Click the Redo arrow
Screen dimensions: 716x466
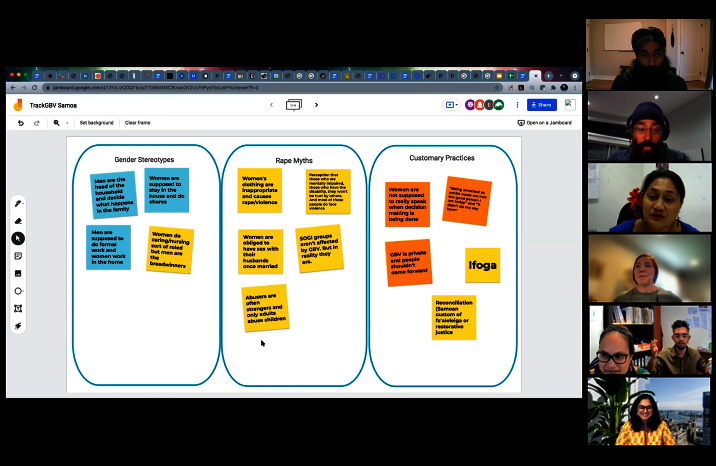pyautogui.click(x=37, y=123)
